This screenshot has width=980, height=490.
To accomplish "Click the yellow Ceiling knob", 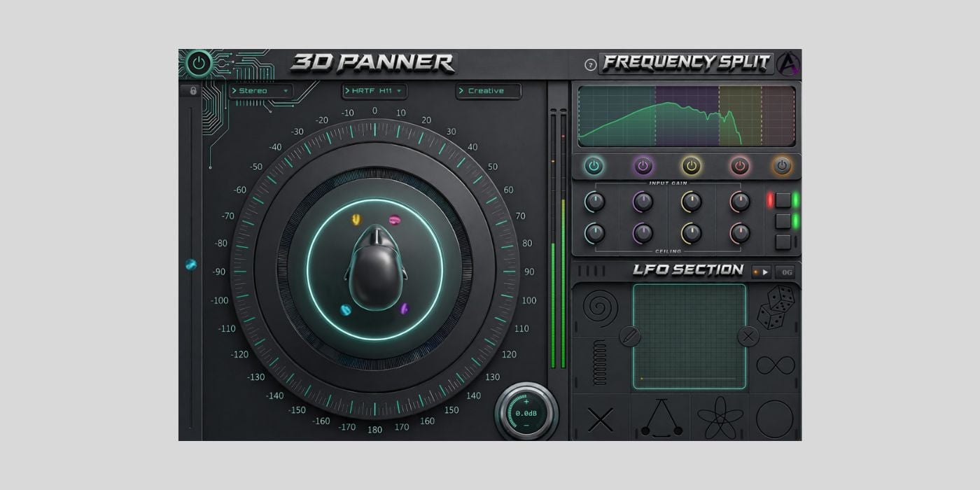I will [692, 232].
